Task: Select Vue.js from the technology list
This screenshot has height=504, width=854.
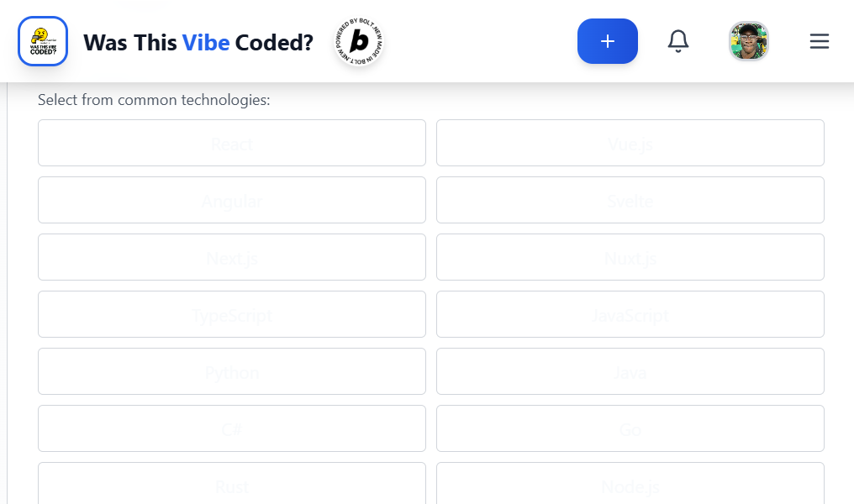Action: click(630, 143)
